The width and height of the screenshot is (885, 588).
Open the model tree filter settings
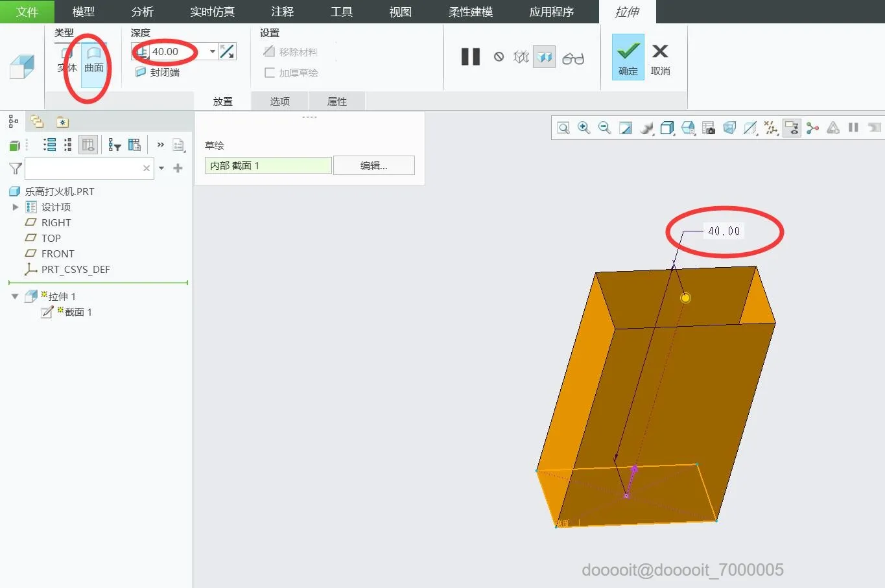tap(115, 145)
